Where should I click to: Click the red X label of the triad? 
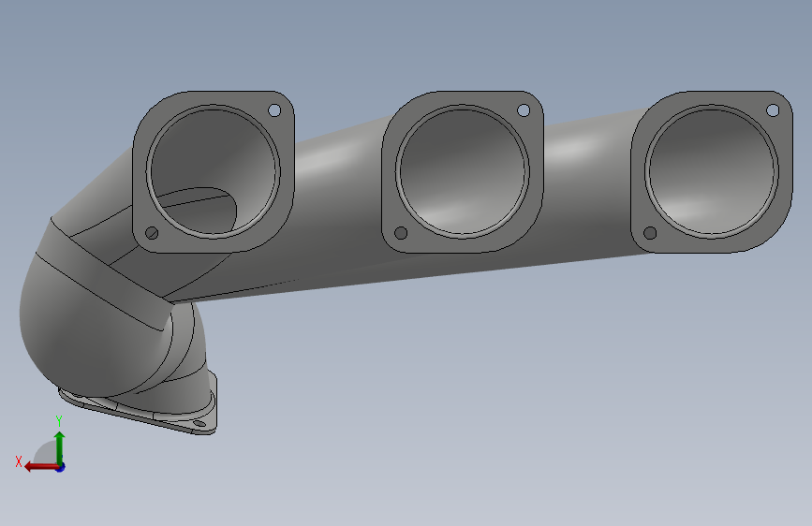click(19, 461)
